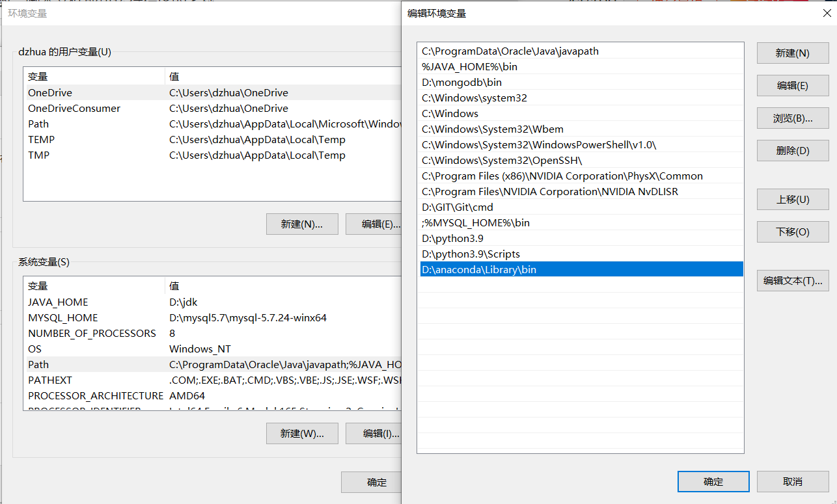Click 删除(D) to remove entry
Screen dimensions: 837x504
[793, 151]
